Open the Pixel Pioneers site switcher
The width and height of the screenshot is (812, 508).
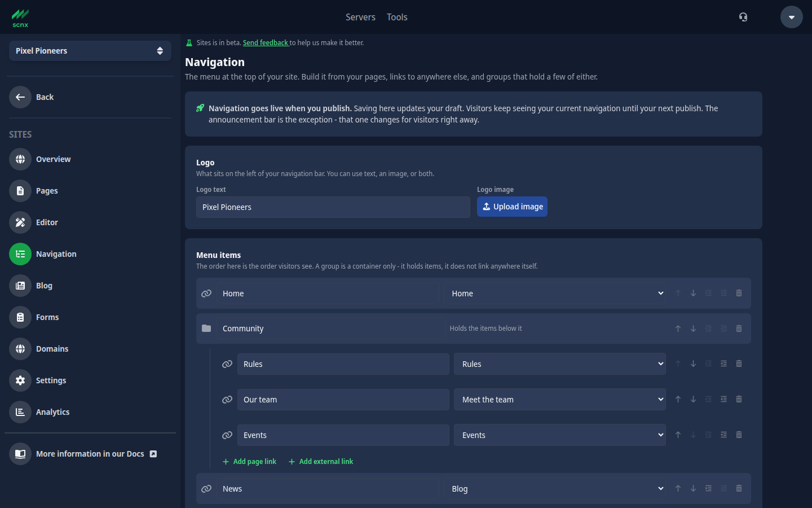coord(90,51)
